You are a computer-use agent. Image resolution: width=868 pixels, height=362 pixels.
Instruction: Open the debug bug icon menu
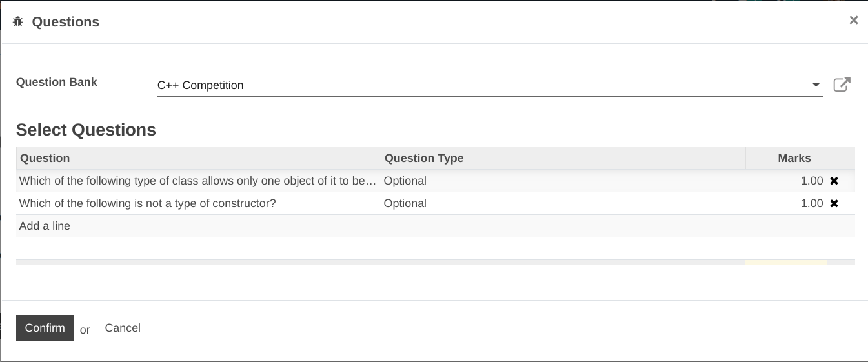18,22
